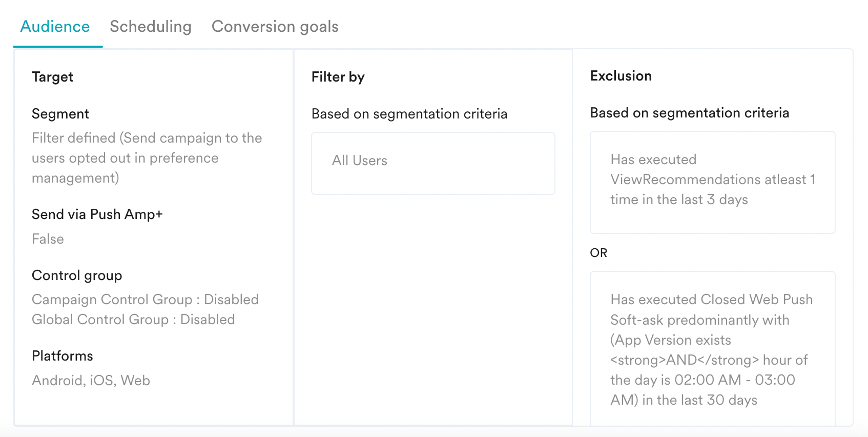Open the Audience tab

55,27
